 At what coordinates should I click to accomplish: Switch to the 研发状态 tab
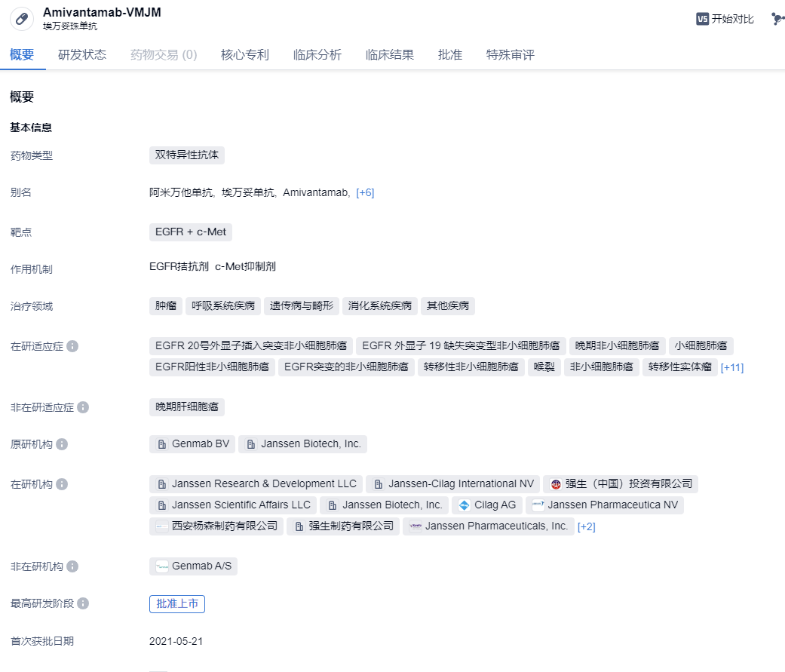pyautogui.click(x=82, y=55)
